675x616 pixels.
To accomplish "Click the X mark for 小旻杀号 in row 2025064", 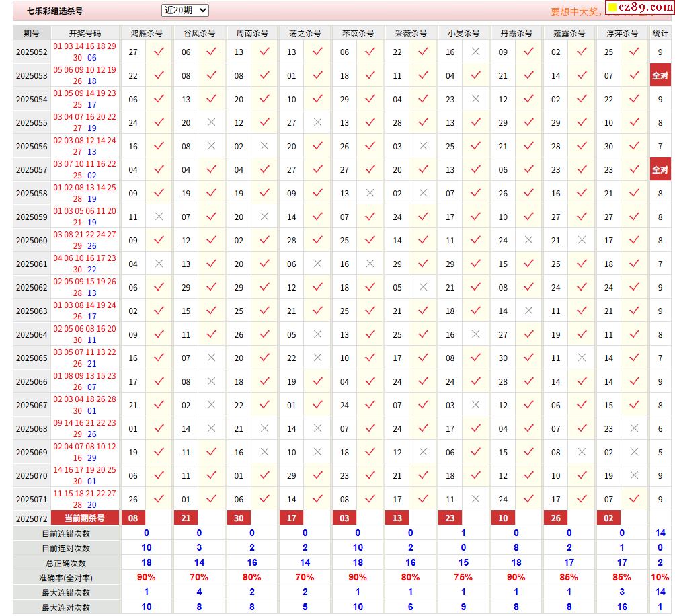I will click(476, 334).
